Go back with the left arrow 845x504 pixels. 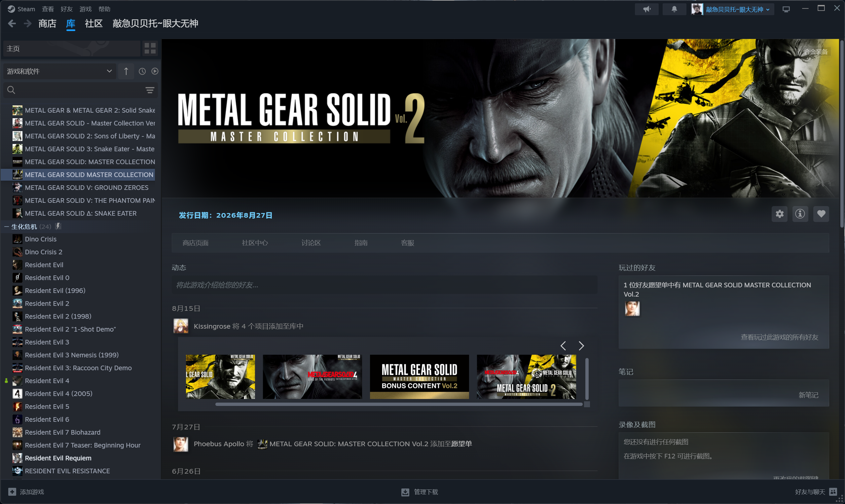tap(12, 23)
